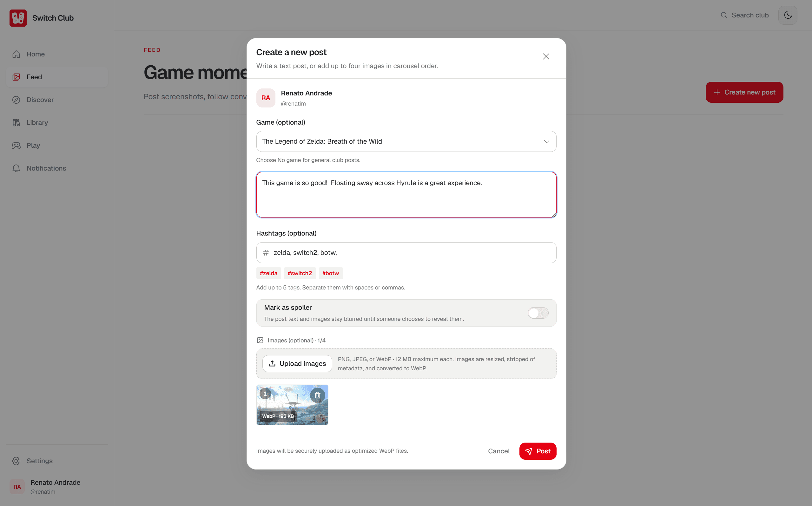The width and height of the screenshot is (812, 506).
Task: Focus the Search club field
Action: (x=745, y=15)
